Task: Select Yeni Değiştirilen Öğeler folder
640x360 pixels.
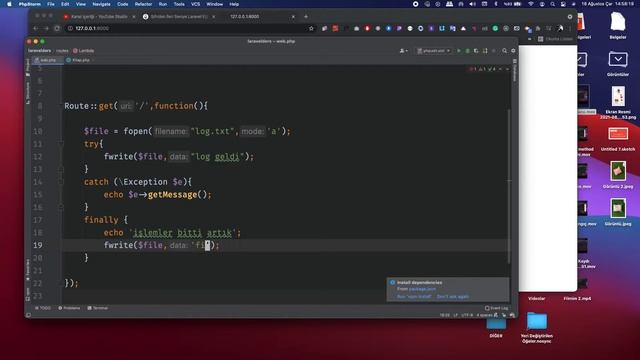Action: [537, 328]
